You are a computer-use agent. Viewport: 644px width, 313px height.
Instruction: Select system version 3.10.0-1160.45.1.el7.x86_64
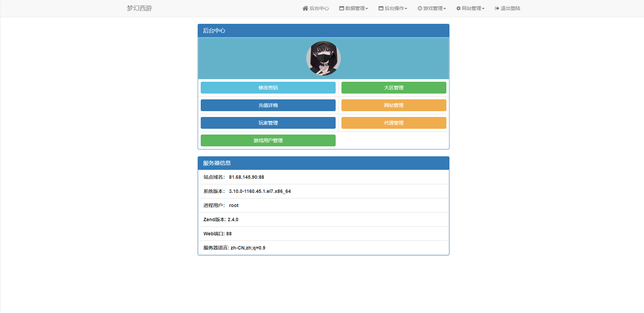click(x=260, y=191)
